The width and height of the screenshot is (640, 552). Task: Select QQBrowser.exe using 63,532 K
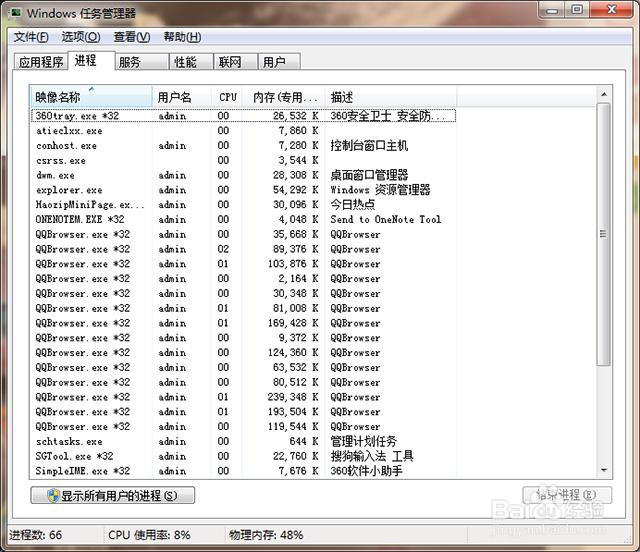tap(244, 367)
